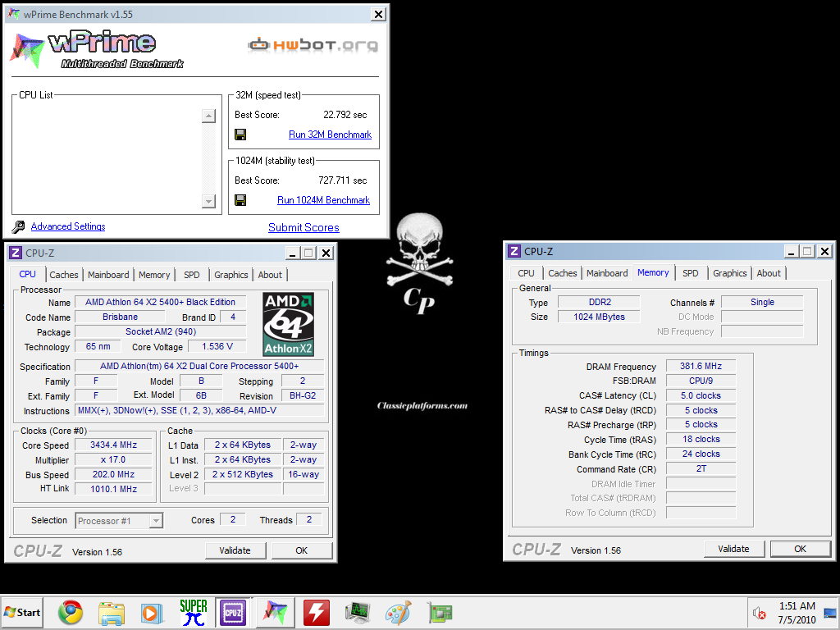Click the Command Rate value 2T
840x630 pixels.
pos(701,468)
